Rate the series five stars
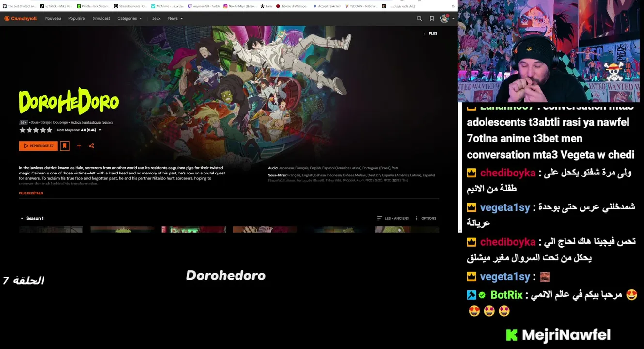 point(49,130)
